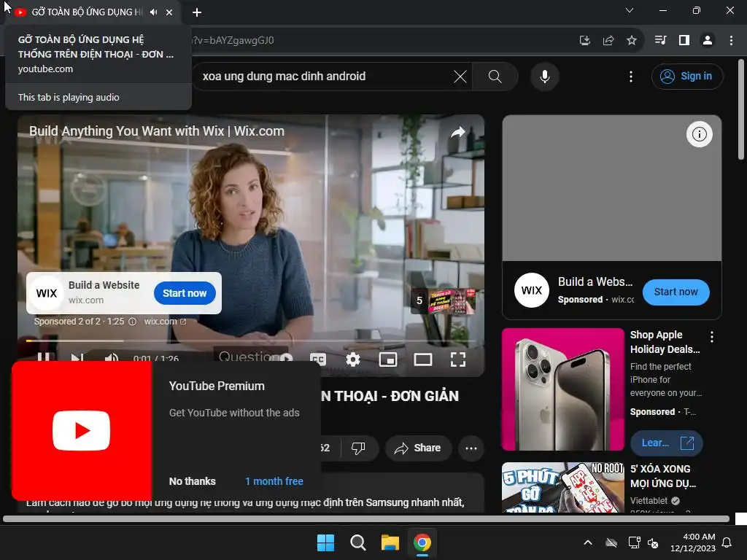Open the tab search chevron in the title bar
Image resolution: width=747 pixels, height=560 pixels.
[630, 10]
